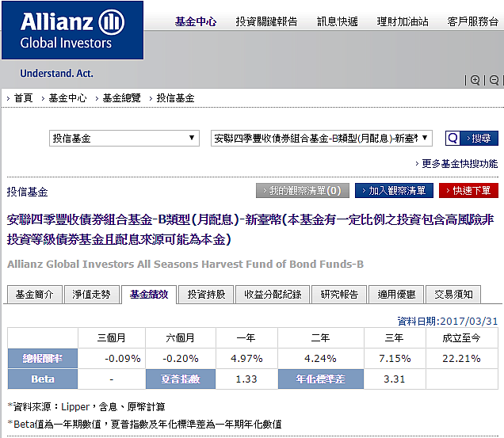Switch to the 交易須知 tab
Viewport: 504px width, 438px height.
tap(453, 294)
